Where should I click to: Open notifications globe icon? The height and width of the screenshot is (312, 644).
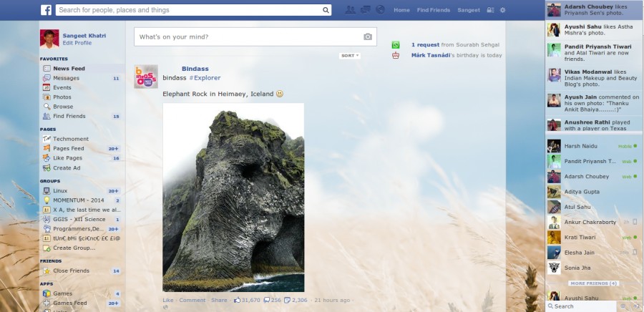(381, 10)
